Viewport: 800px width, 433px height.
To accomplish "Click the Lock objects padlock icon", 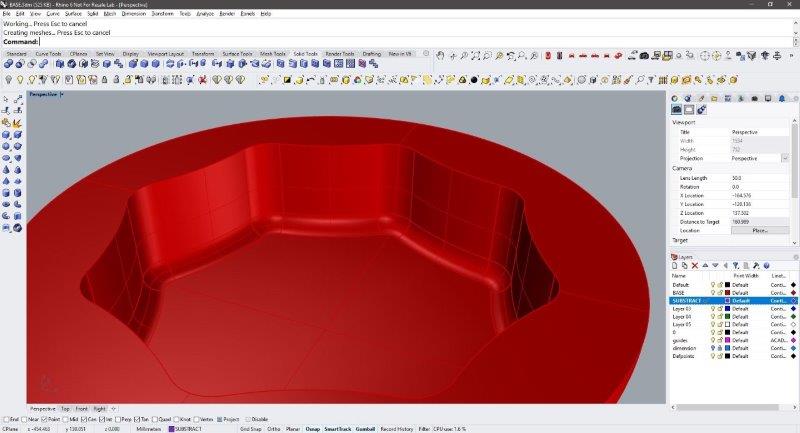I will point(105,80).
